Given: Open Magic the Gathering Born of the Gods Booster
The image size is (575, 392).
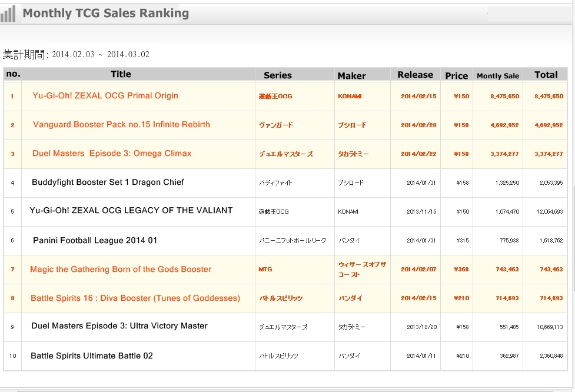Looking at the screenshot, I should pyautogui.click(x=121, y=270).
